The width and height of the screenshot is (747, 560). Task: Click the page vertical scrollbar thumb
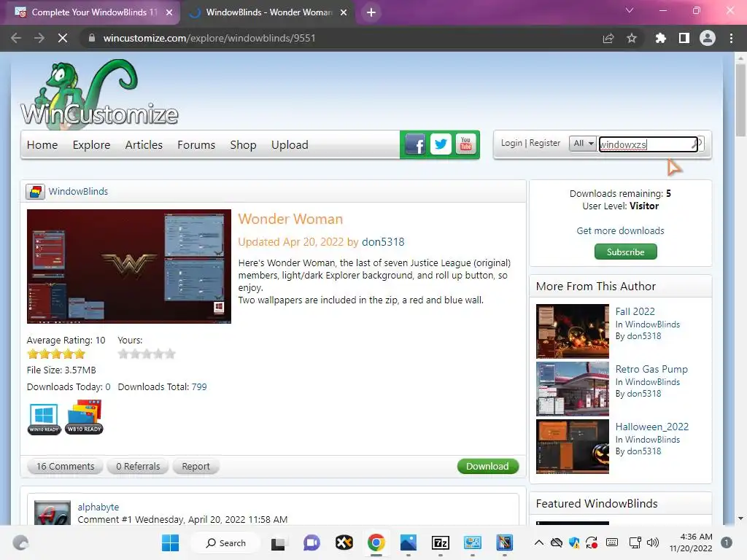[x=740, y=100]
